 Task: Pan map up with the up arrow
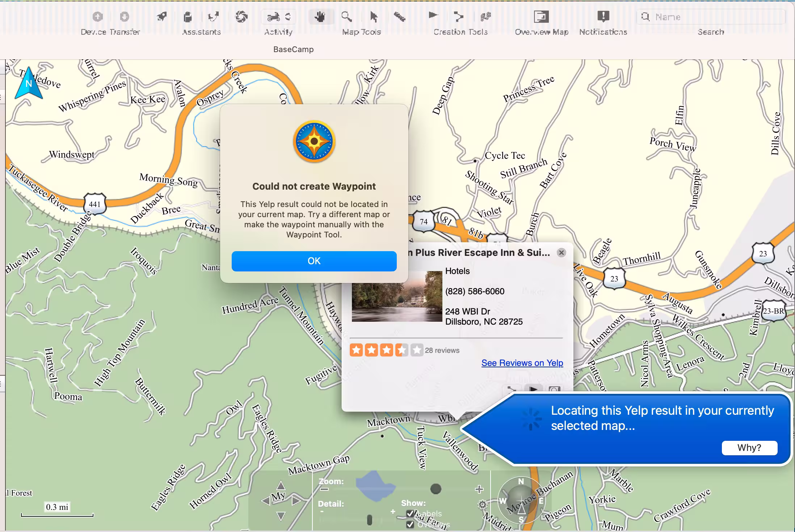point(281,485)
